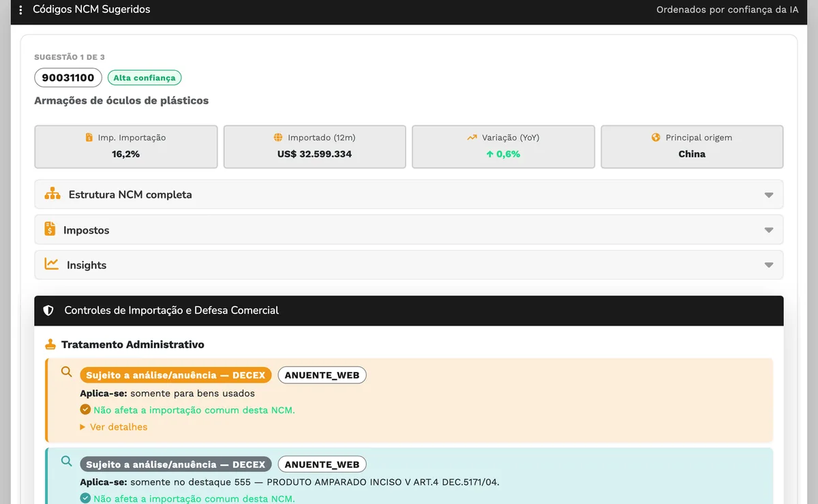This screenshot has height=504, width=818.
Task: Click the green up arrow next to 0,6%
Action: [489, 155]
